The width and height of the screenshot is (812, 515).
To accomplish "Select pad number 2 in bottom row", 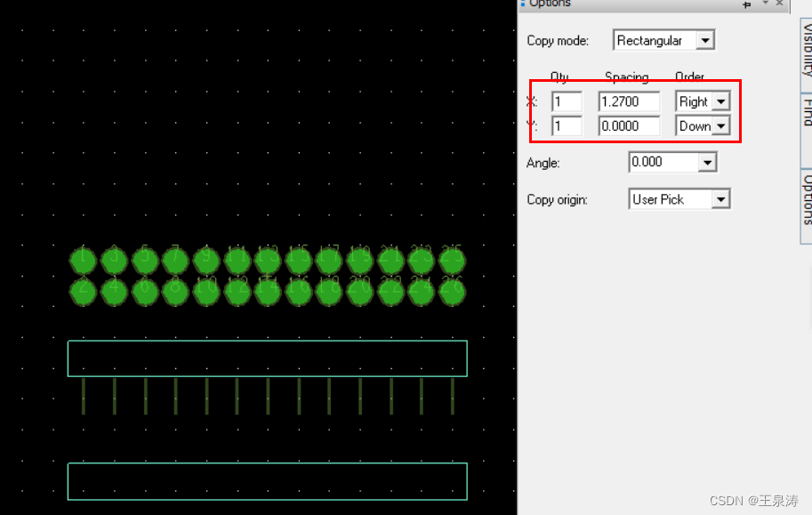I will click(83, 291).
